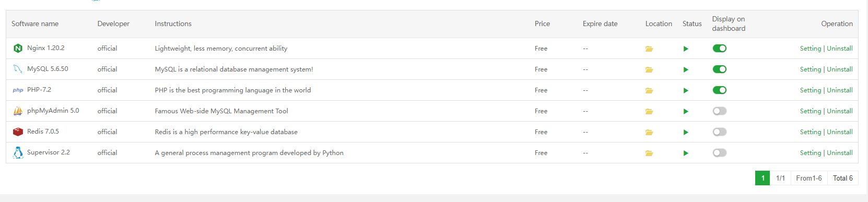Turn off MySQL dashboard display switch
This screenshot has width=868, height=202.
click(x=719, y=69)
